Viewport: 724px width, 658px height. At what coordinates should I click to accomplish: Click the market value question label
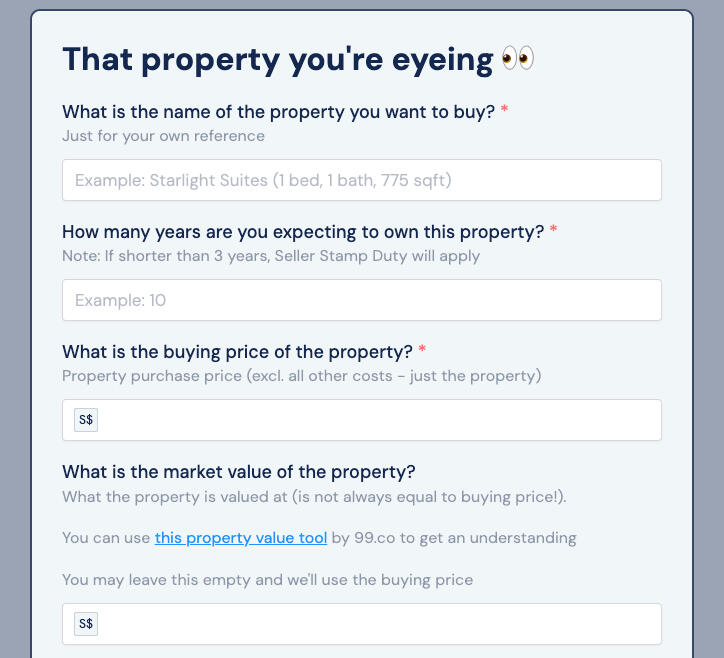click(238, 472)
